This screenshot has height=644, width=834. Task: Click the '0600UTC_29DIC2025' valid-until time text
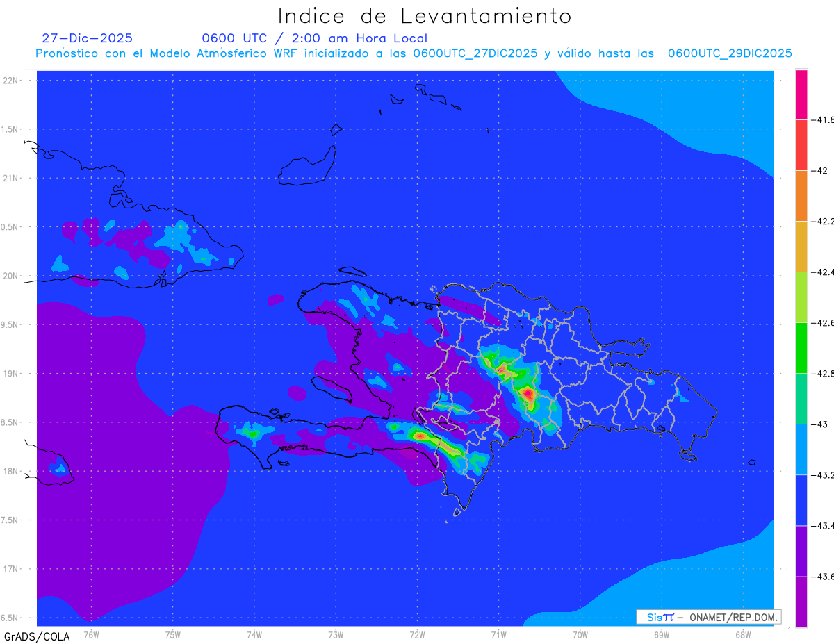point(730,53)
